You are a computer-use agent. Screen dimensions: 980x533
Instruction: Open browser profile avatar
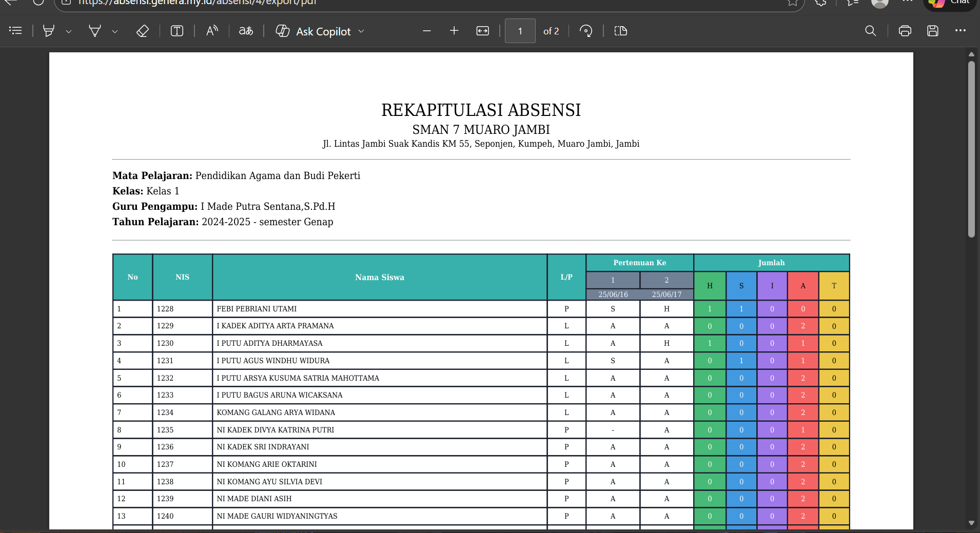tap(880, 3)
